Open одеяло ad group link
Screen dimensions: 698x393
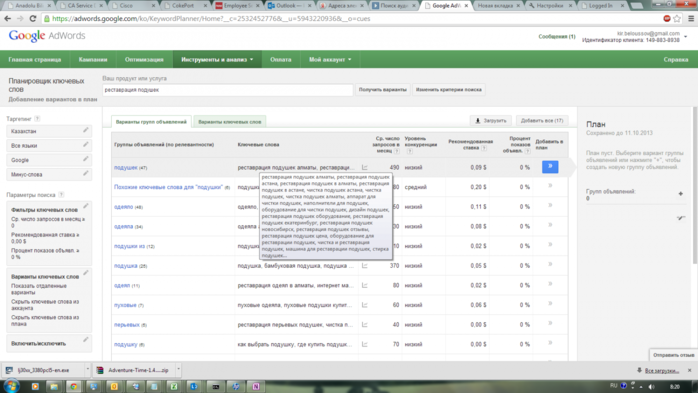click(x=123, y=207)
